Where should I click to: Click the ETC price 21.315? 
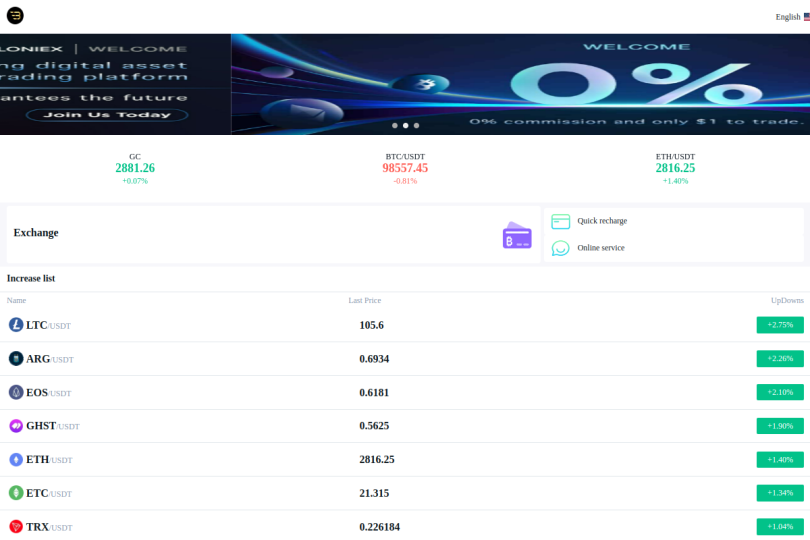click(x=374, y=493)
